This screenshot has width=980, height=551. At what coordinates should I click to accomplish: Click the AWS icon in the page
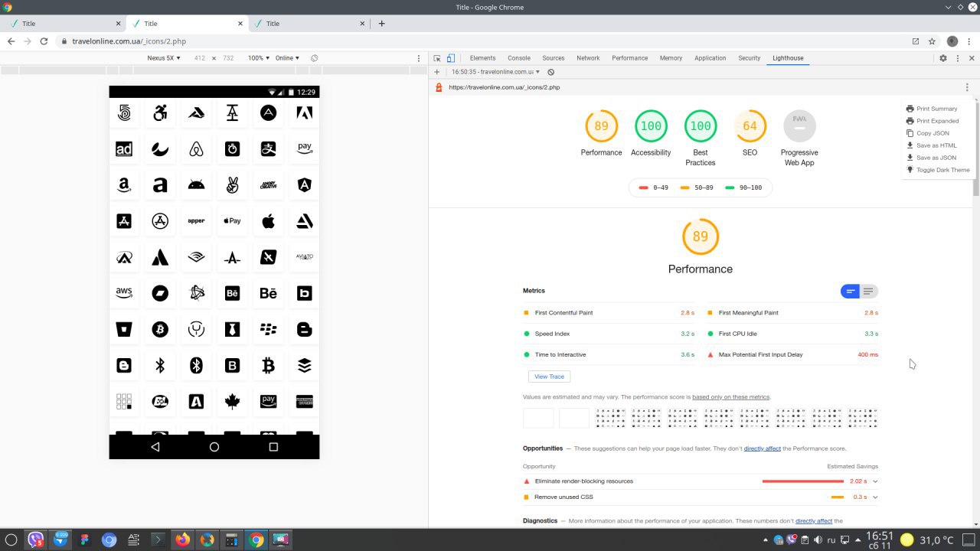(x=124, y=293)
